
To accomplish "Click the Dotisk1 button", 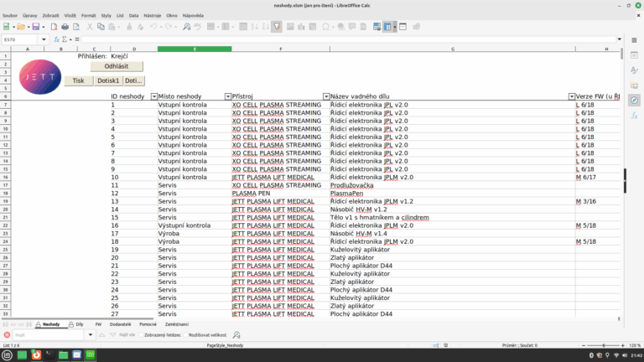I will [108, 80].
